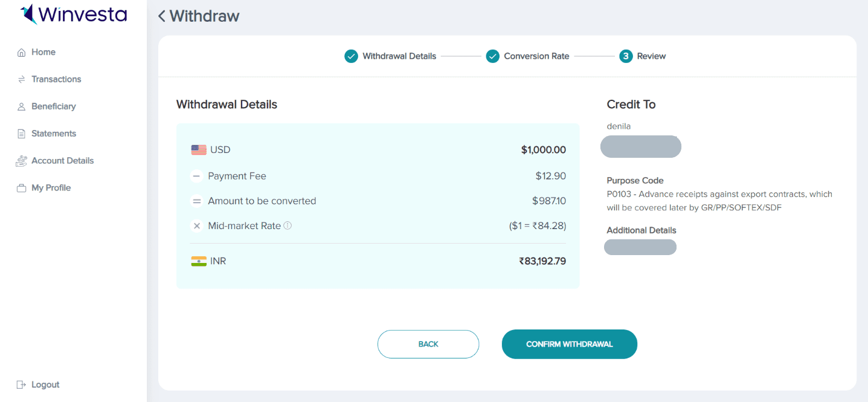Click the Transactions arrows icon
This screenshot has height=402, width=868.
[22, 79]
